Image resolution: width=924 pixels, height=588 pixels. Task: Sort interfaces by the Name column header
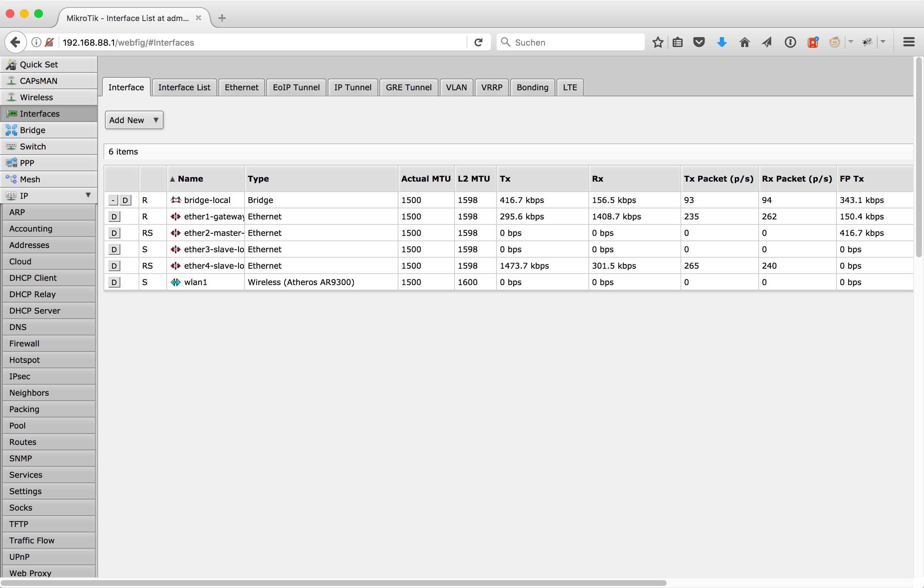(x=191, y=178)
